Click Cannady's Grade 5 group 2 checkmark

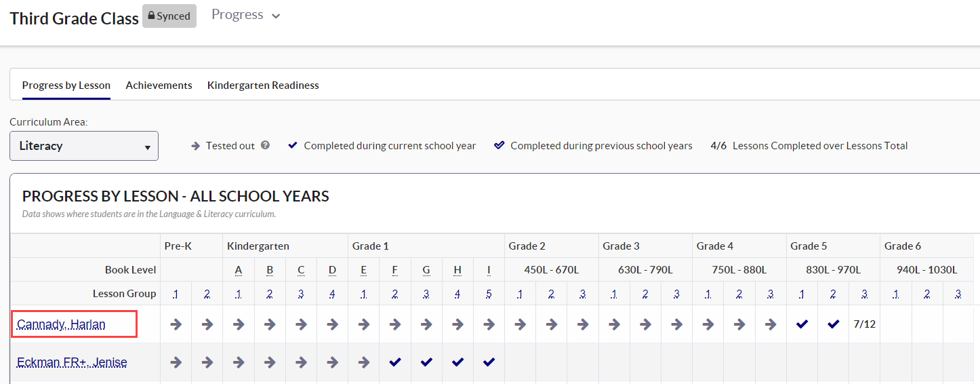[834, 324]
